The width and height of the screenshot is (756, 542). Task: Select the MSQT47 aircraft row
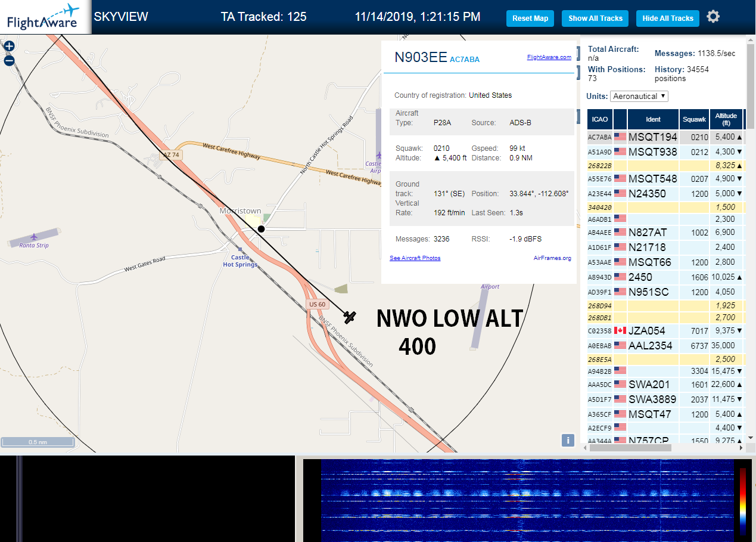point(665,414)
